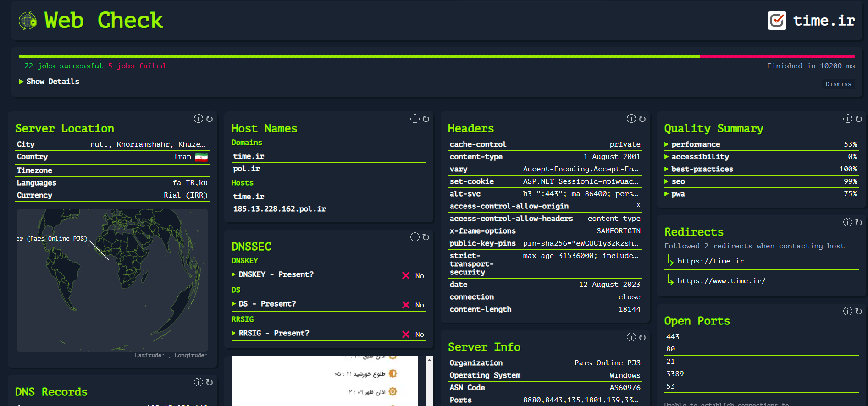Refresh the Host Names card
This screenshot has height=406, width=868.
426,119
